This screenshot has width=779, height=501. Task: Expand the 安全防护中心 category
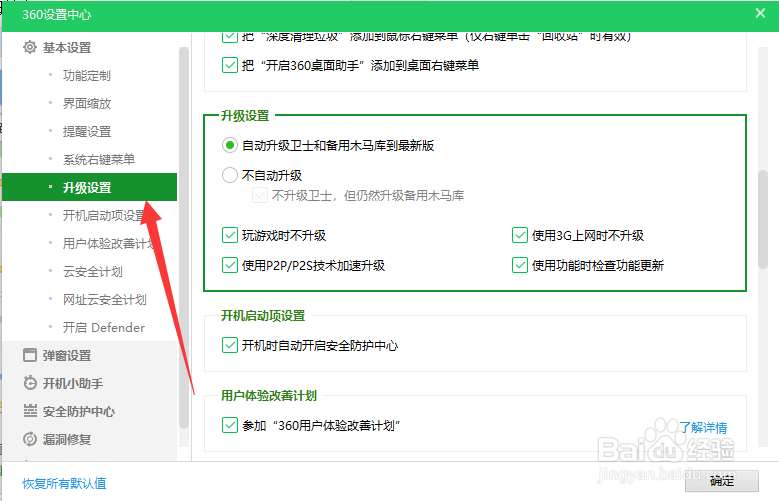78,411
